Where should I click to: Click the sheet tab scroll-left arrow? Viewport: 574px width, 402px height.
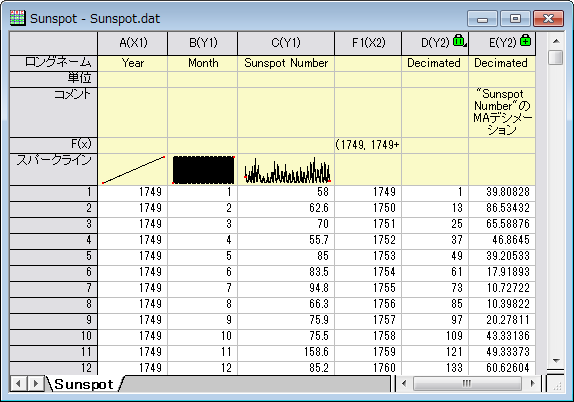[18, 384]
